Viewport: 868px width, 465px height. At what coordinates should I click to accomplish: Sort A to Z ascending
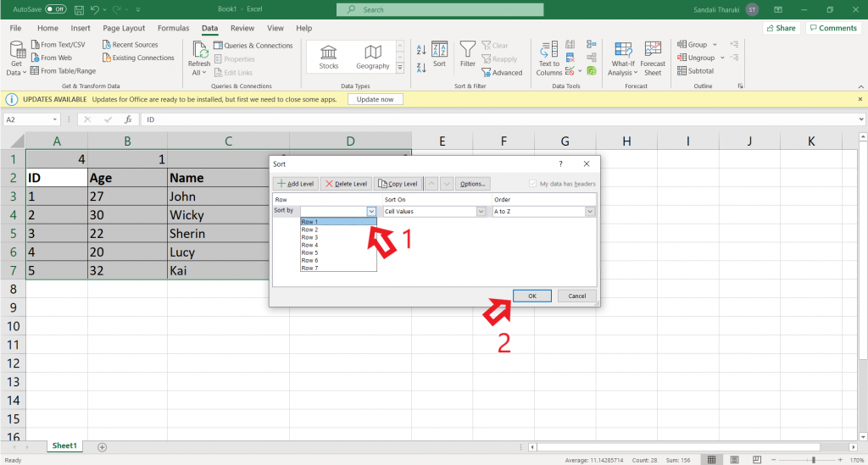coord(421,50)
